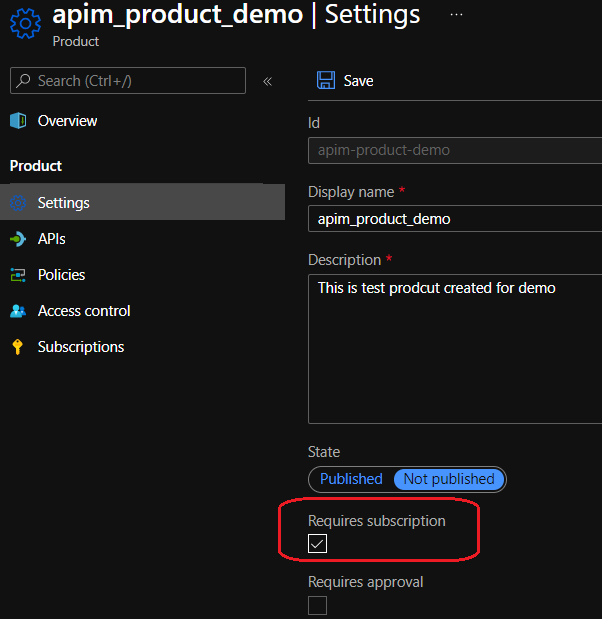Uncheck the Requires subscription checkbox
The height and width of the screenshot is (619, 602).
(317, 543)
